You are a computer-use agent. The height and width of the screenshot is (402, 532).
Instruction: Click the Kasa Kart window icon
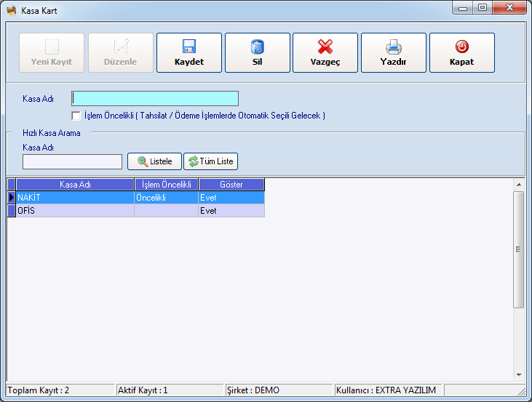tap(12, 11)
